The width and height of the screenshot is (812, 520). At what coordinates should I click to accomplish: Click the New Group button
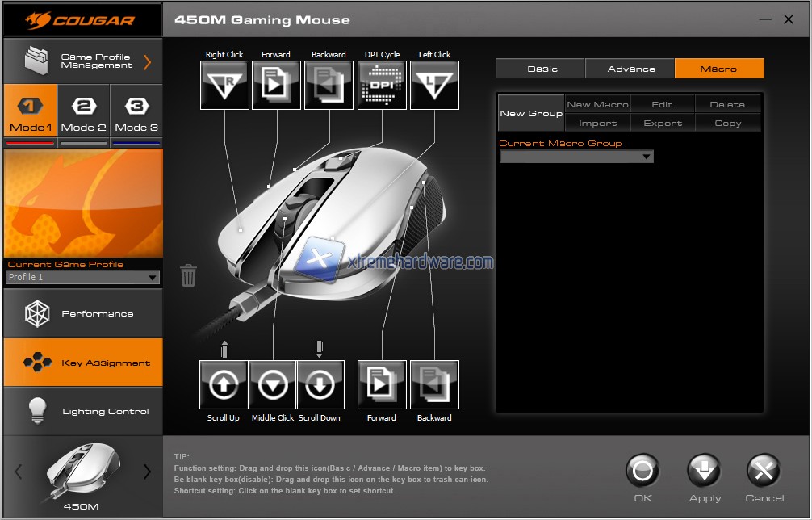[x=530, y=114]
